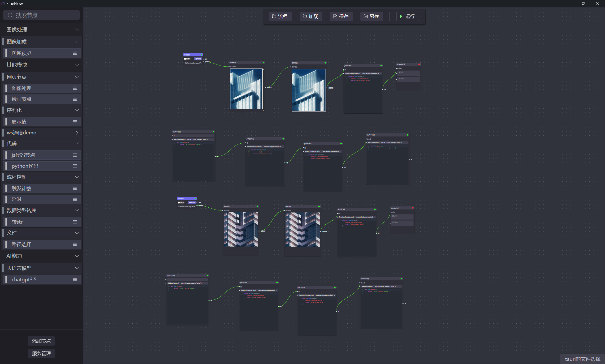
Task: Click the 服务管理 button
Action: click(41, 353)
